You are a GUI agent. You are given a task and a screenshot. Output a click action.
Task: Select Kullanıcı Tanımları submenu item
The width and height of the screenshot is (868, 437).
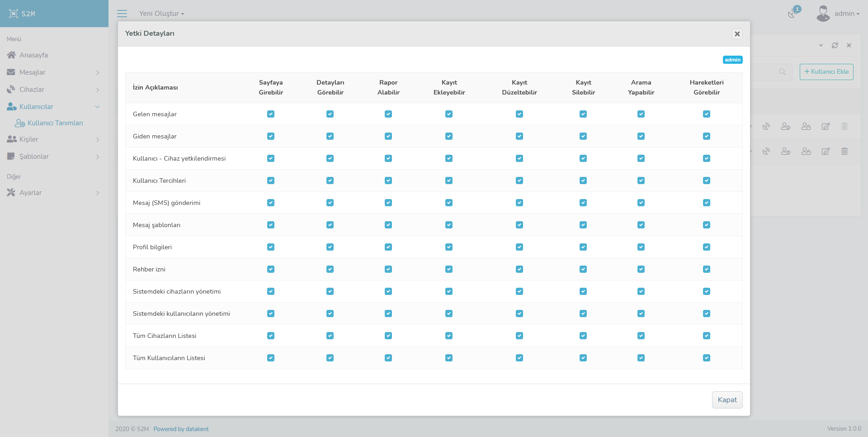(x=55, y=123)
